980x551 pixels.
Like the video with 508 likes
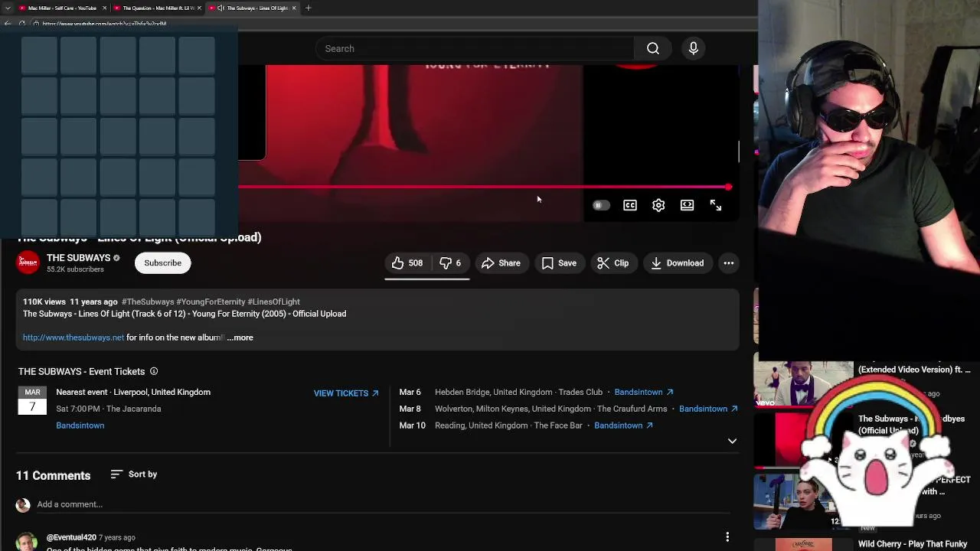click(407, 263)
